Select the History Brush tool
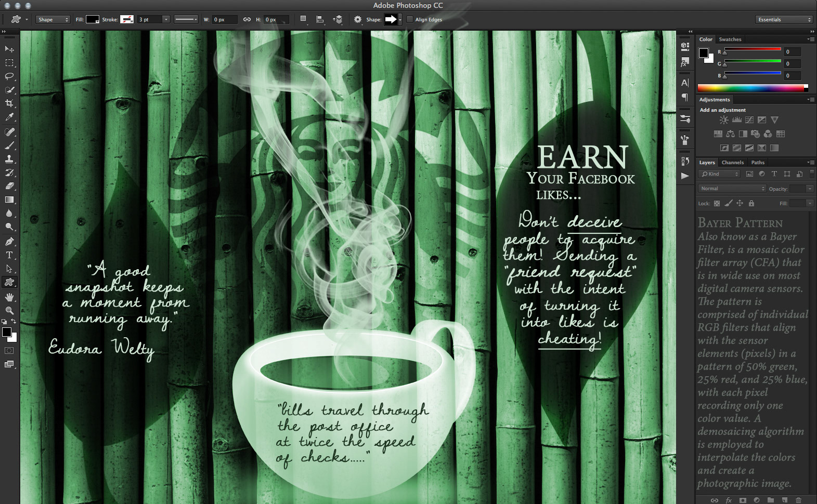This screenshot has height=504, width=817. 9,173
